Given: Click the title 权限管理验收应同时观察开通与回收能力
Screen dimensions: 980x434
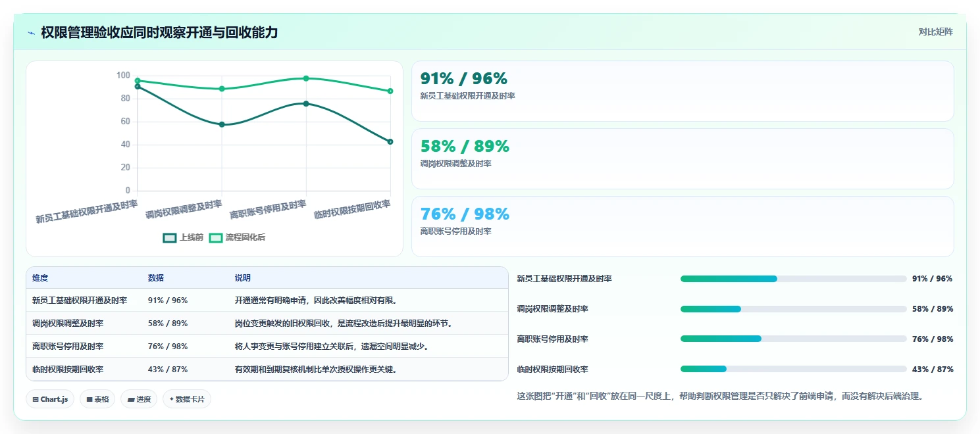Looking at the screenshot, I should click(x=159, y=32).
